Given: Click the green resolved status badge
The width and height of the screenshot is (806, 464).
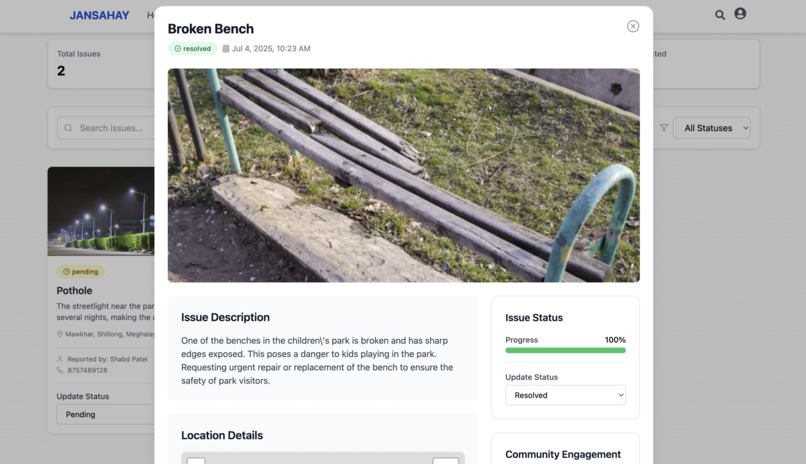Looking at the screenshot, I should [192, 48].
